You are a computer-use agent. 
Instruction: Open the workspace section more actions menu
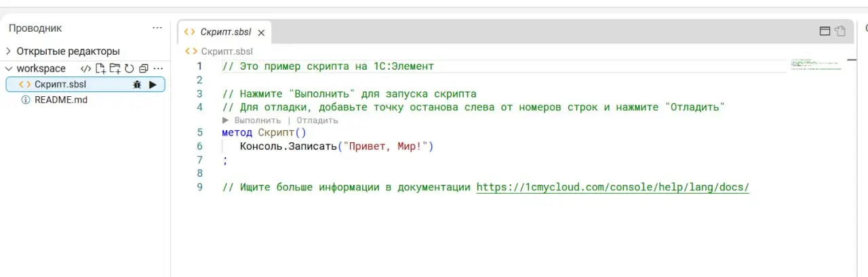coord(159,68)
